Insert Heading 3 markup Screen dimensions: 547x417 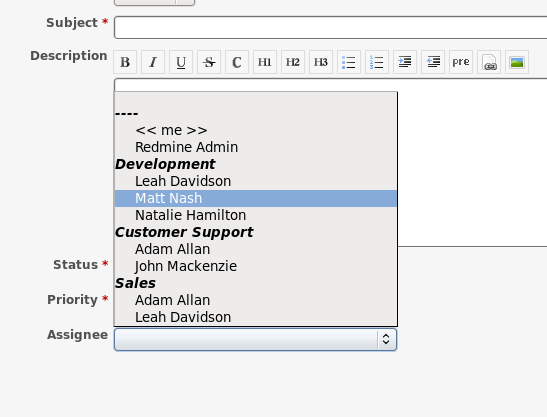pyautogui.click(x=321, y=62)
